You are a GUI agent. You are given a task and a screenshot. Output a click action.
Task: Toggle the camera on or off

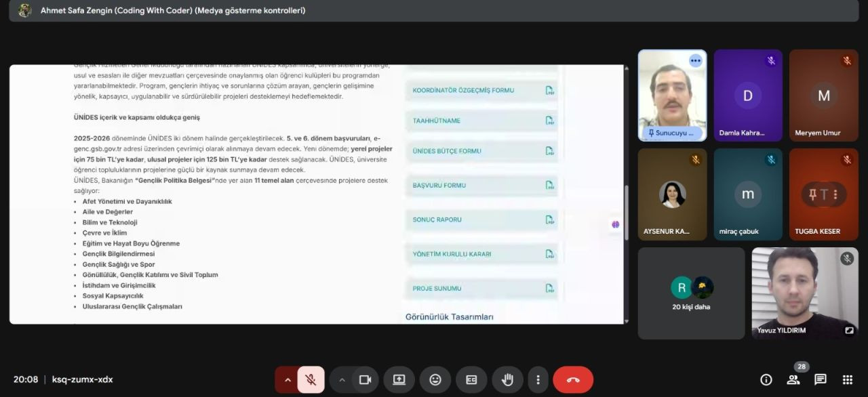(365, 380)
